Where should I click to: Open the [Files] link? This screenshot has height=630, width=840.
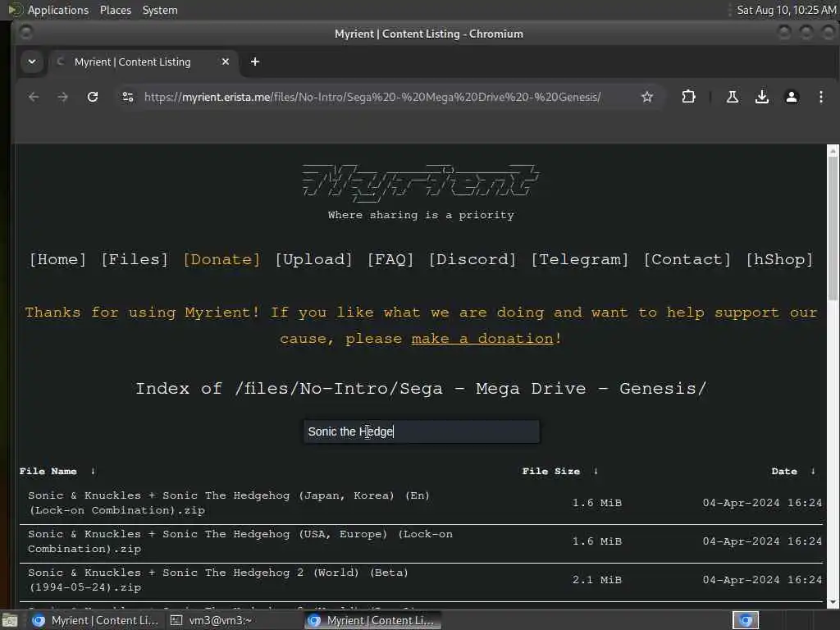coord(135,260)
